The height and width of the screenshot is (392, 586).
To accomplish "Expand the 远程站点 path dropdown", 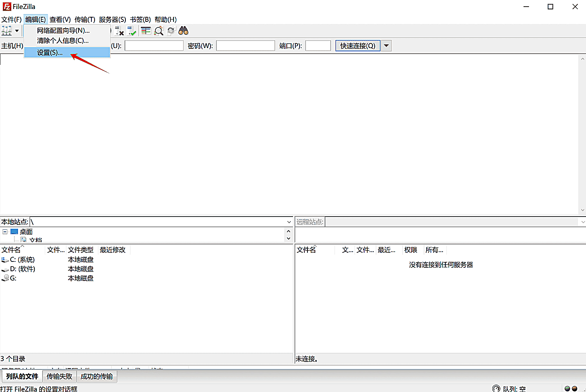I will pyautogui.click(x=582, y=222).
